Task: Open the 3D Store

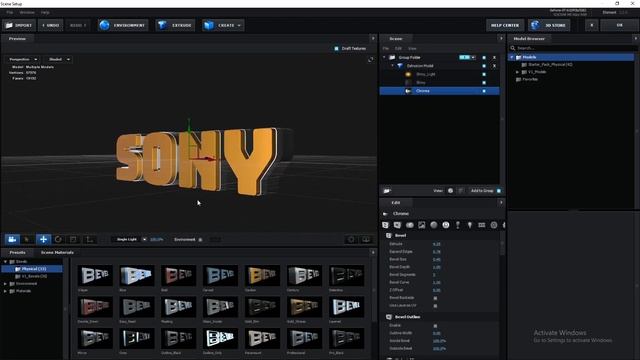Action: point(549,25)
